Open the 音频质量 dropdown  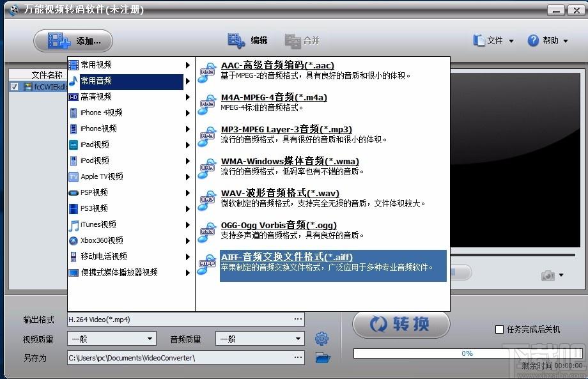tap(259, 339)
